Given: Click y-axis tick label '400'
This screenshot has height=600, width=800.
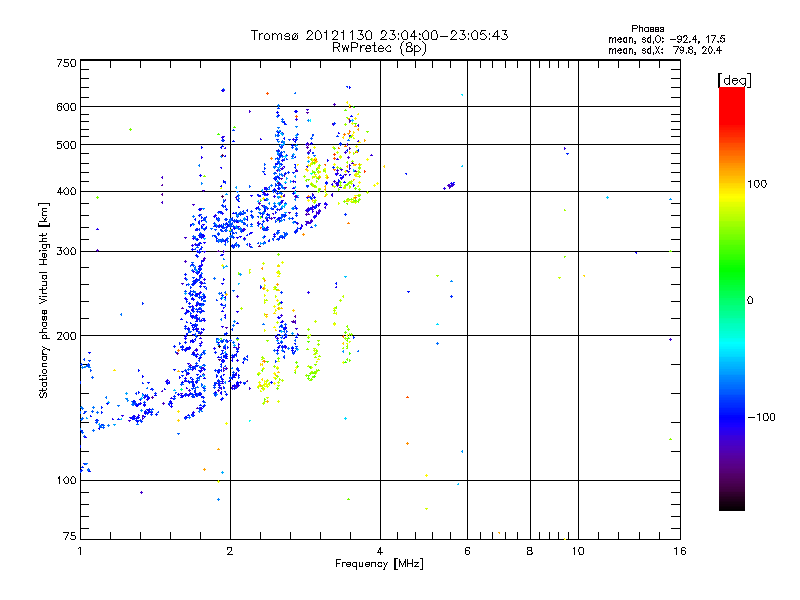Looking at the screenshot, I should coord(66,191).
